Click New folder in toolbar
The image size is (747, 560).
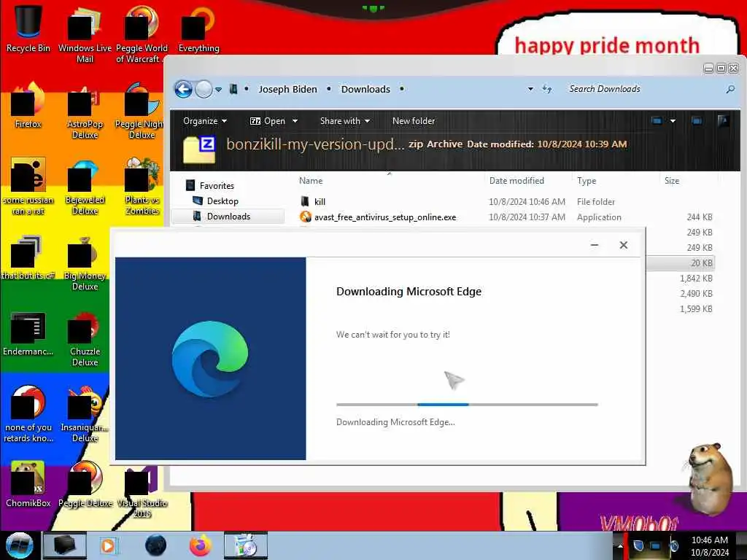click(x=414, y=121)
